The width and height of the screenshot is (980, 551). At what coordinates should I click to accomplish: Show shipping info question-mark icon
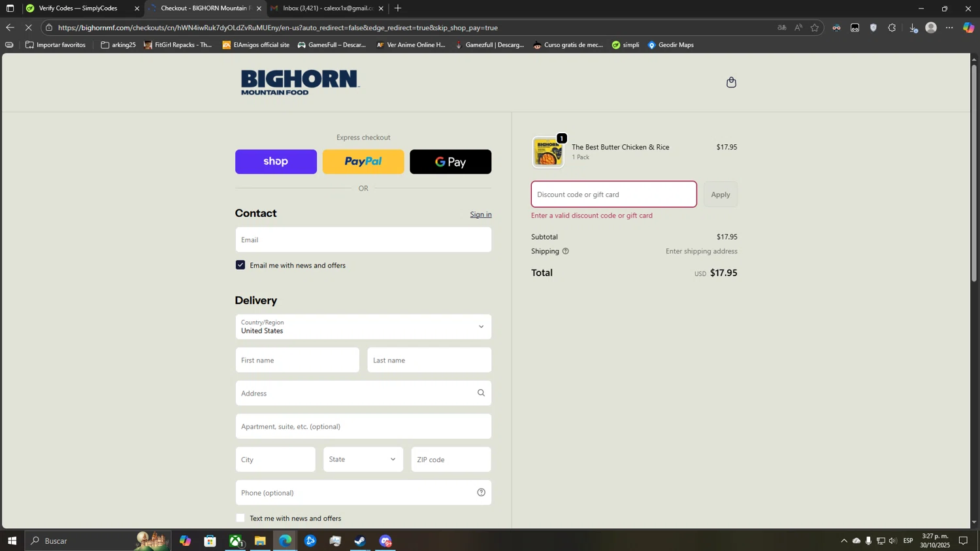(x=565, y=251)
